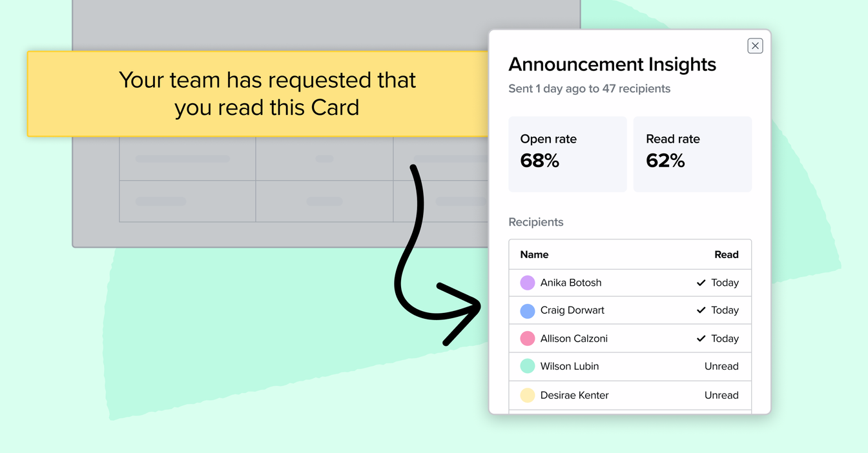Select the recipients table header row
This screenshot has width=868, height=453.
coord(630,254)
